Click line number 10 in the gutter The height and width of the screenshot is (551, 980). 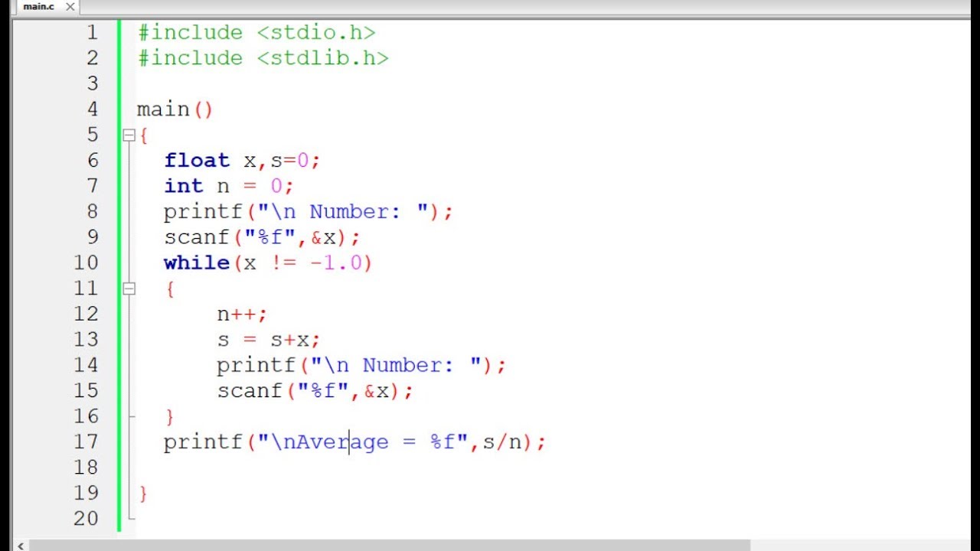tap(86, 262)
